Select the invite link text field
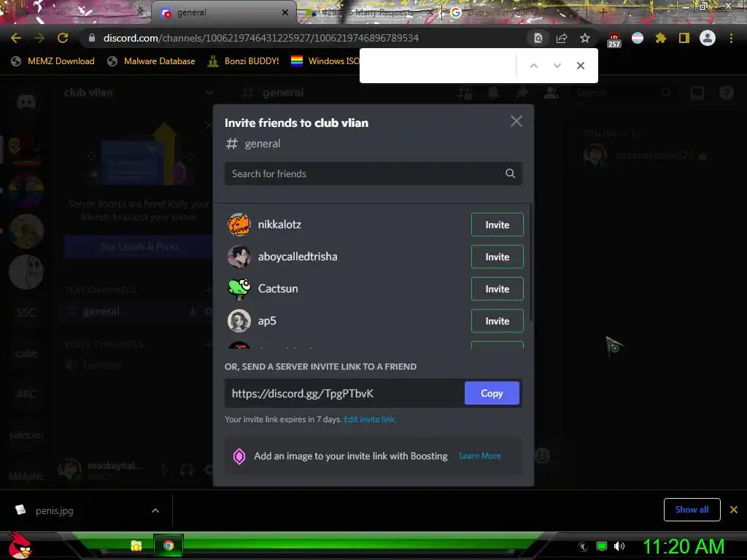Viewport: 747px width, 560px height. click(344, 393)
